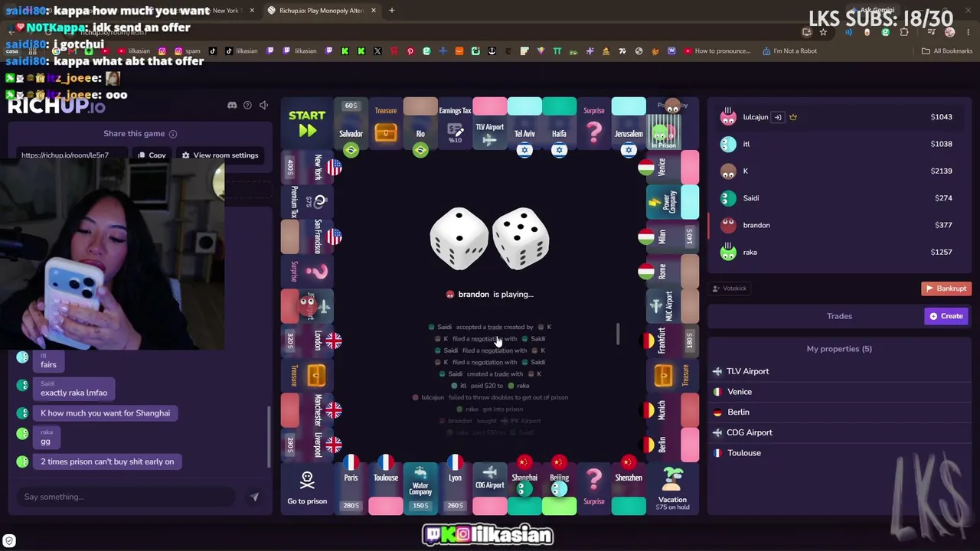
Task: Select player K in the players list
Action: [839, 171]
